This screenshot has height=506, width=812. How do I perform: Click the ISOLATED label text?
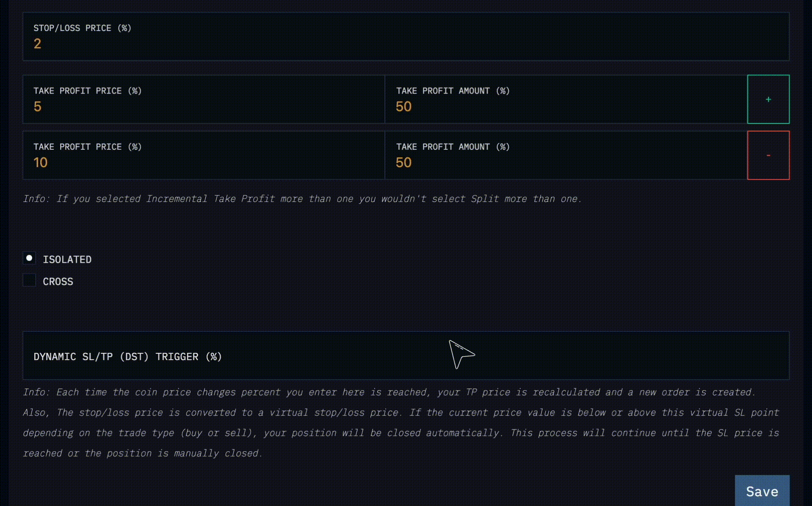(67, 259)
